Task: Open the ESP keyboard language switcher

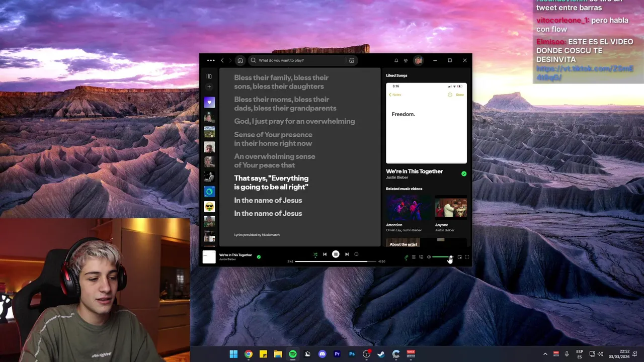Action: 580,354
